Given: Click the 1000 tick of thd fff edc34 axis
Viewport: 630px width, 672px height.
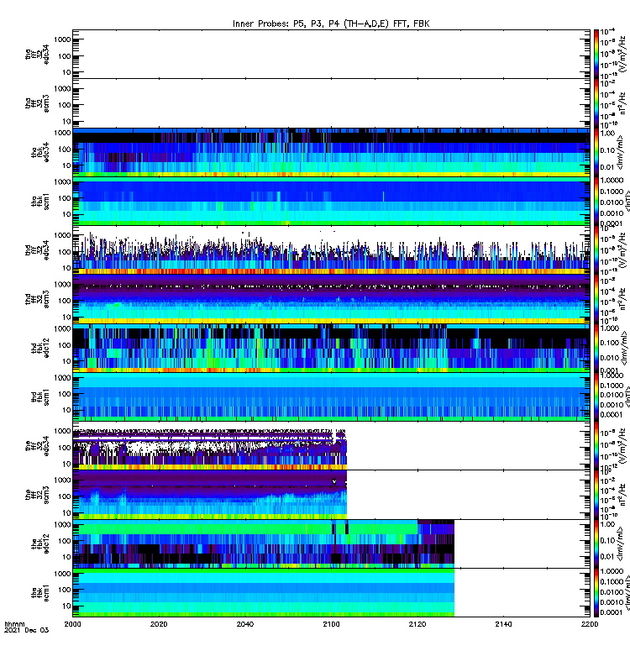Looking at the screenshot, I should (62, 235).
